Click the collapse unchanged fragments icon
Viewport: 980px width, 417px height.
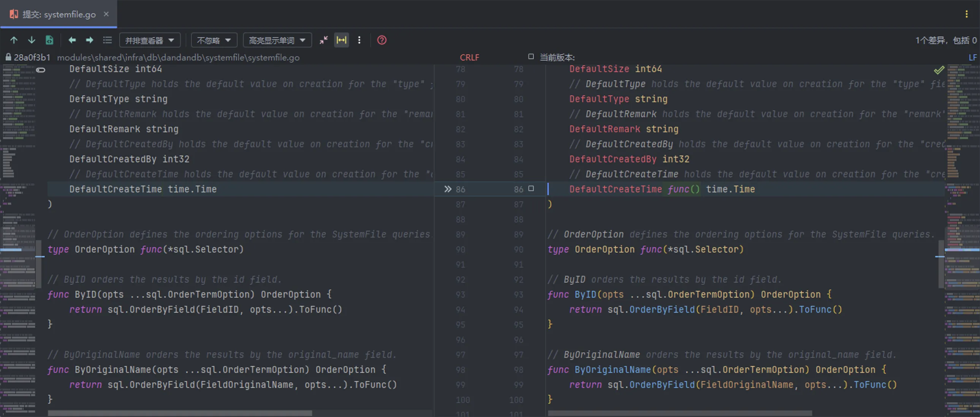click(x=323, y=40)
